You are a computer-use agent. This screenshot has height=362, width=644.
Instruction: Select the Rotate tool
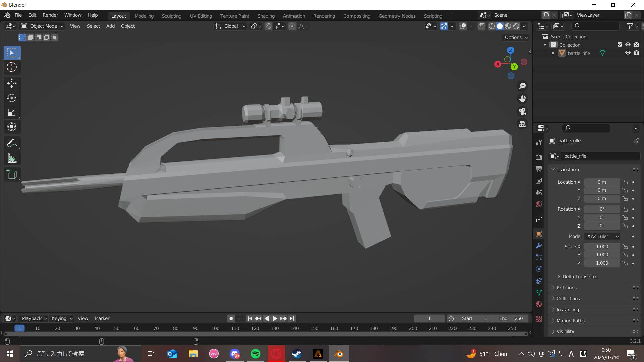12,98
